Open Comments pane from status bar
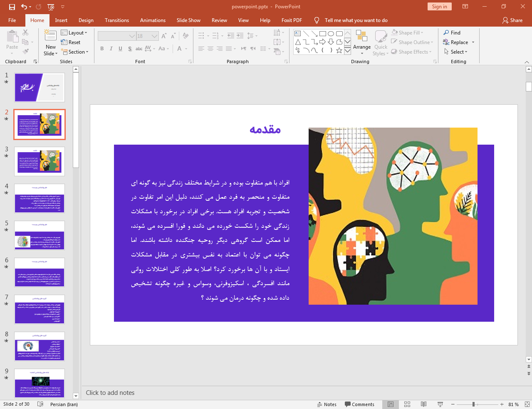This screenshot has height=409, width=532. click(360, 404)
